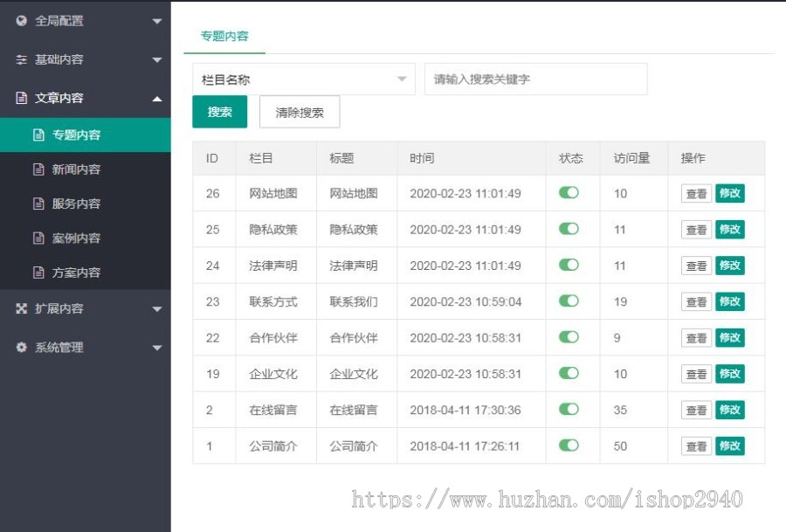Click the page icon beside 服务内容

coord(38,204)
